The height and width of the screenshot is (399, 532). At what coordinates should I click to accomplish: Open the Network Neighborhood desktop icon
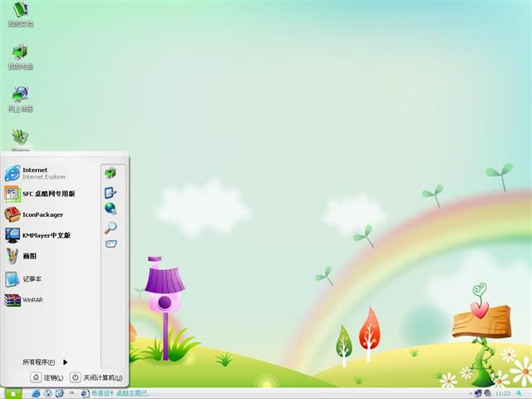pyautogui.click(x=20, y=99)
